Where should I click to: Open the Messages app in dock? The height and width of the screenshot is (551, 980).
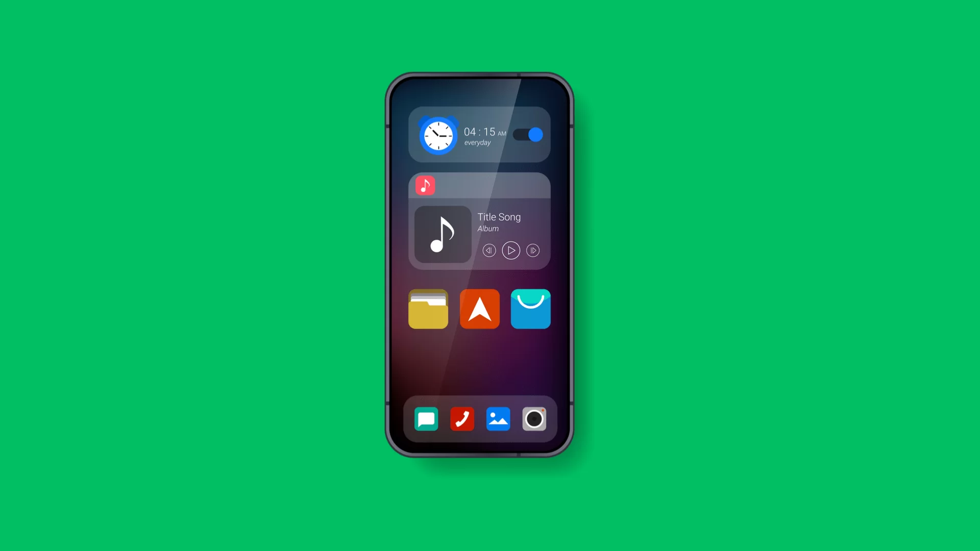tap(426, 419)
